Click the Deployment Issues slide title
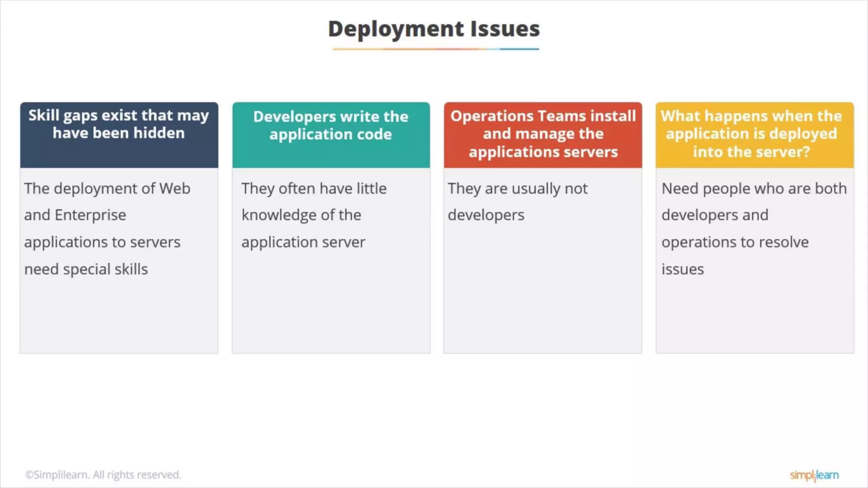The image size is (868, 488). click(434, 29)
